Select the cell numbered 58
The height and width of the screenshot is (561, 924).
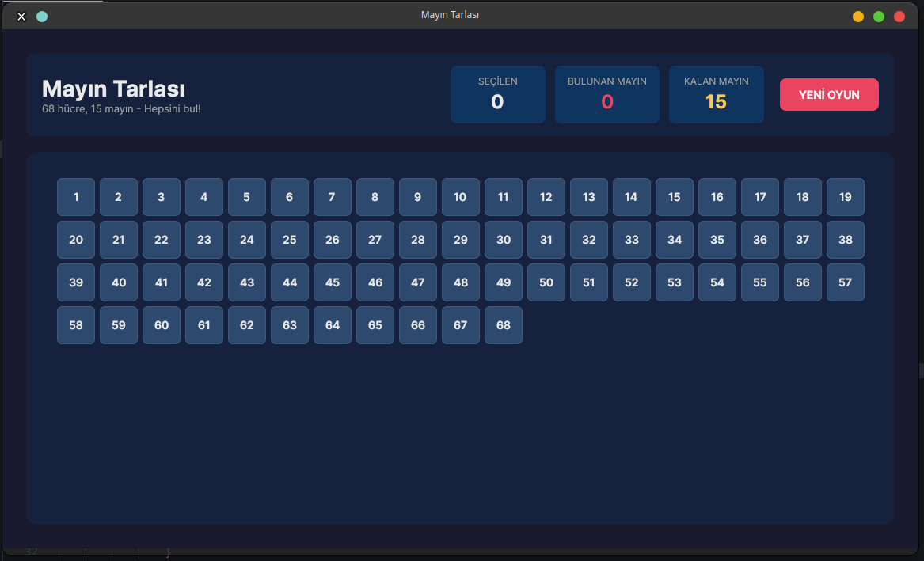(x=76, y=325)
